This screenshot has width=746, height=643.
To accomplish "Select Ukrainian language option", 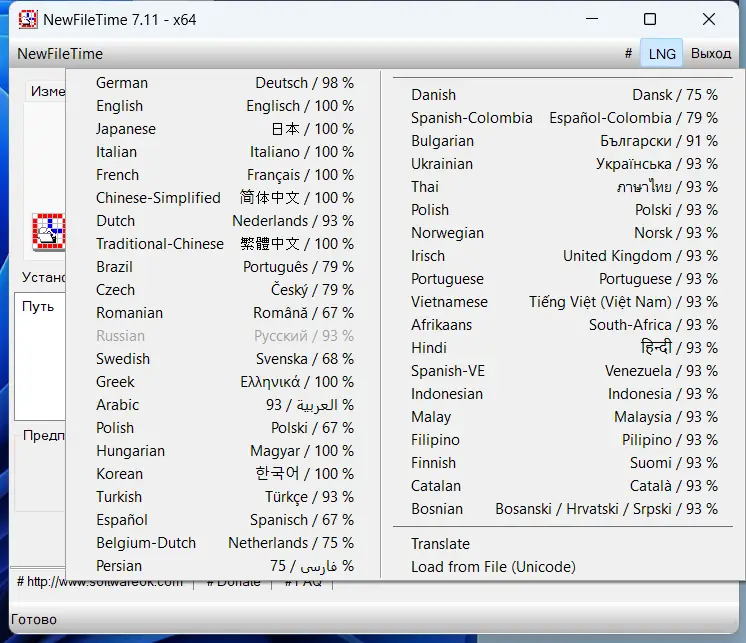I will point(563,164).
